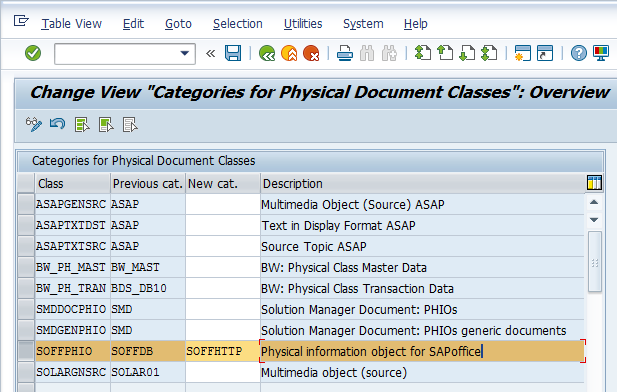Print using the printer icon

(345, 53)
